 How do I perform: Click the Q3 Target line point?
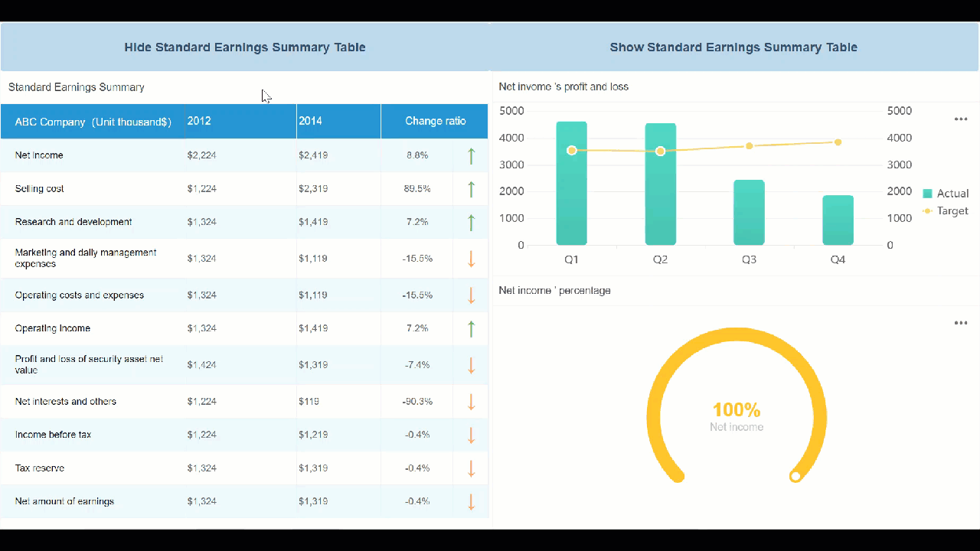pyautogui.click(x=750, y=145)
